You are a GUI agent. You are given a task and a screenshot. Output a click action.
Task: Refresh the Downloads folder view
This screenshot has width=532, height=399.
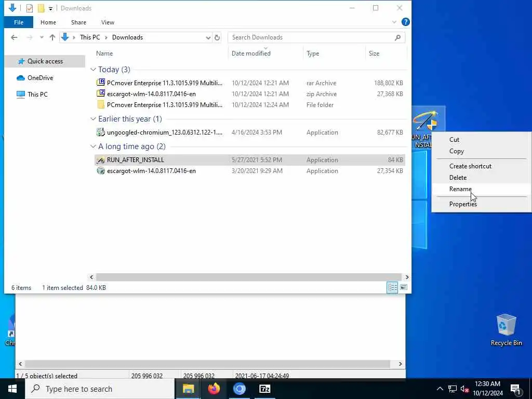[x=217, y=37]
